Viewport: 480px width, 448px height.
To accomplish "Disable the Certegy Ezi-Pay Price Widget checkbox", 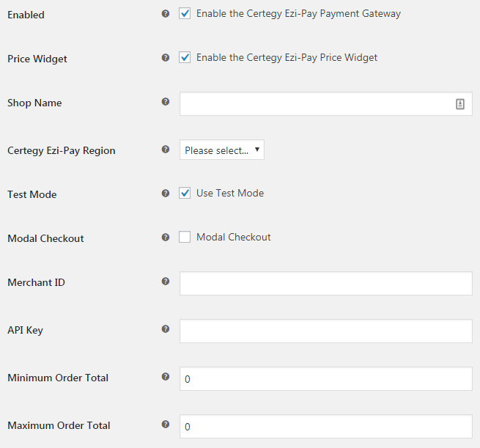I will pos(185,58).
